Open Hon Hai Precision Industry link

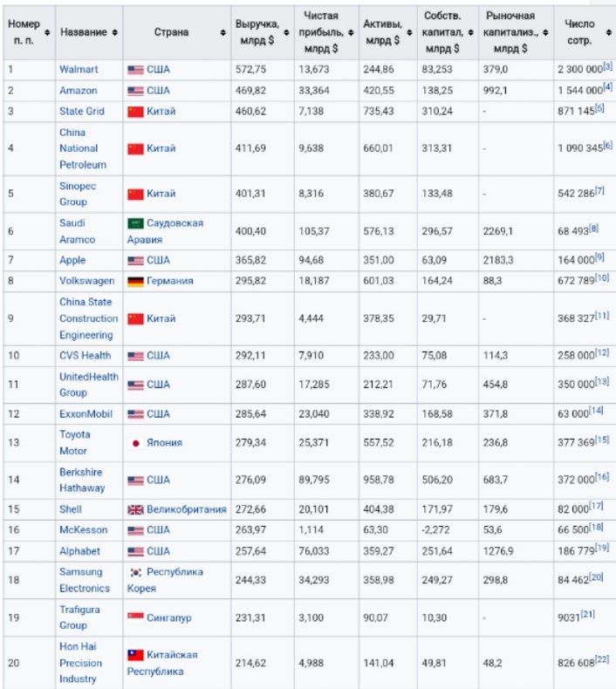[80, 663]
